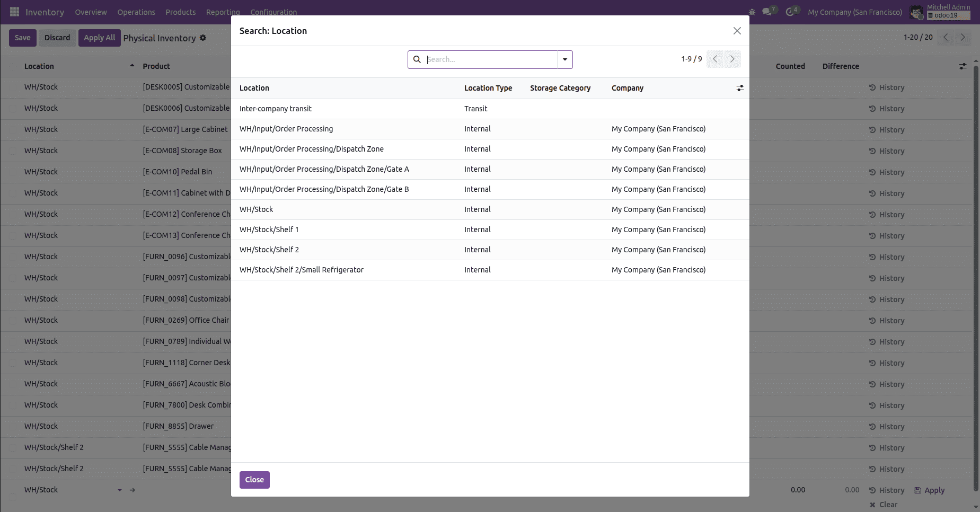Sort dialog by Storage Category column

(560, 88)
